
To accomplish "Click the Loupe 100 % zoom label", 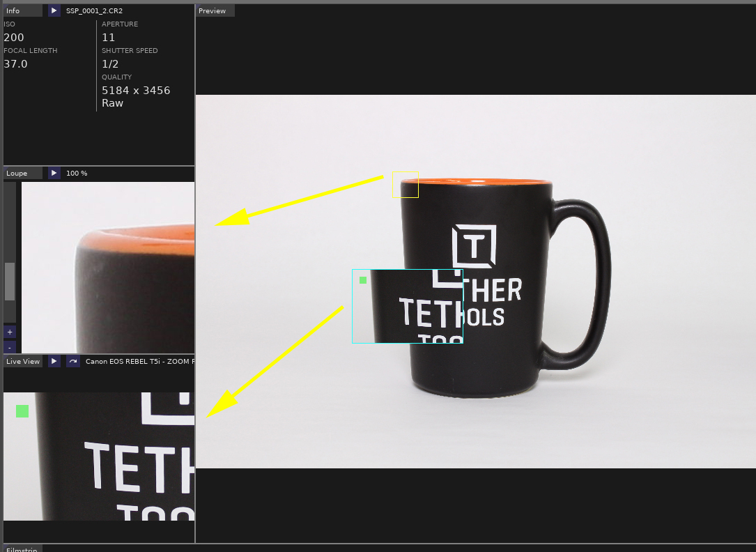I will tap(77, 173).
